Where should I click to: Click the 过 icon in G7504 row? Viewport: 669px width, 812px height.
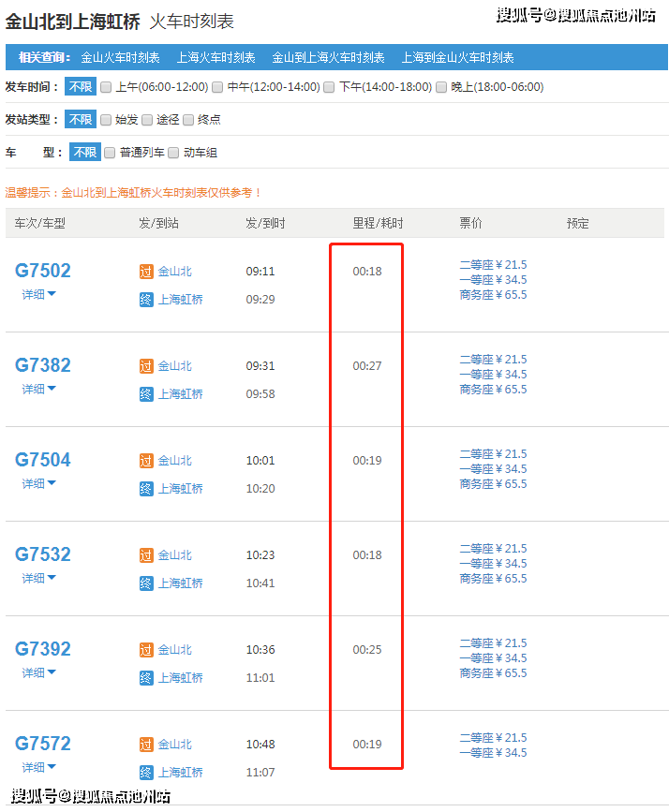pyautogui.click(x=146, y=461)
